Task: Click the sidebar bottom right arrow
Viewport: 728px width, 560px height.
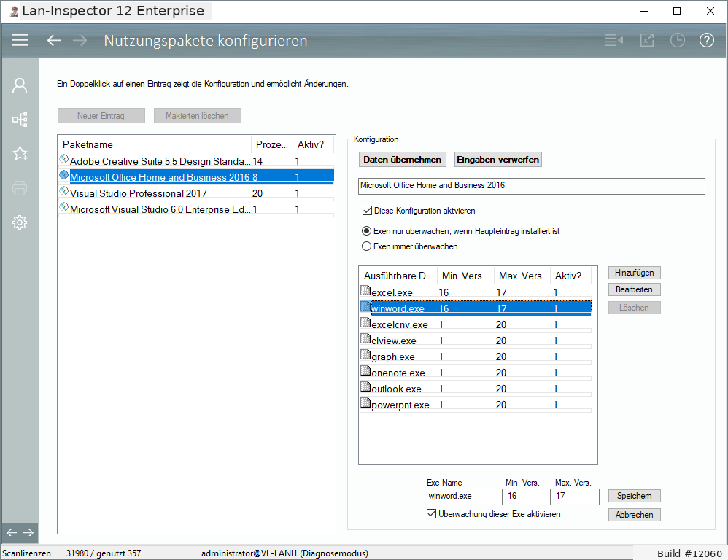Action: [28, 532]
